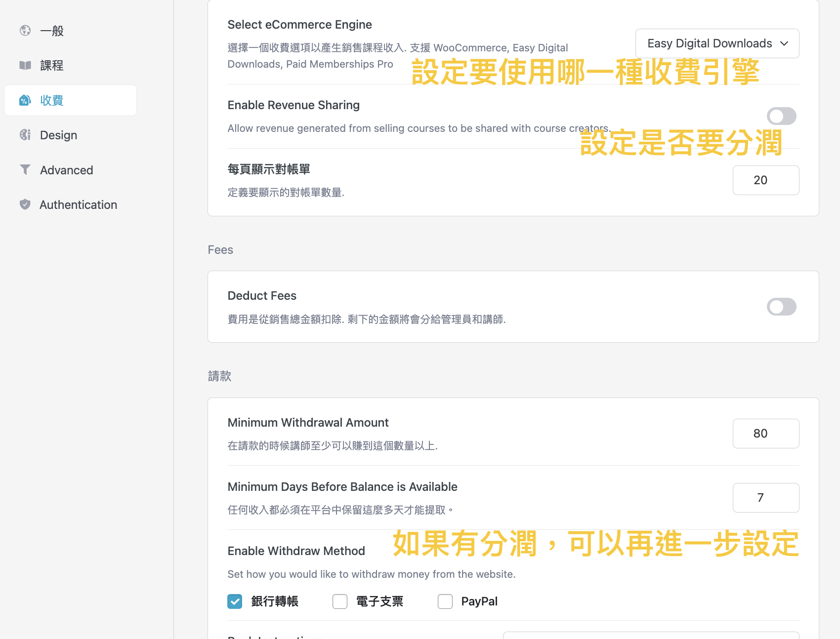The height and width of the screenshot is (639, 840).
Task: Click the 每頁顯示對帳單 number field
Action: (x=765, y=180)
